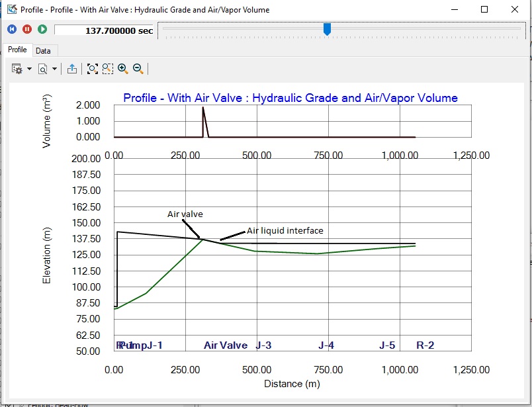This screenshot has height=407, width=532.
Task: Click the simulation time field
Action: point(105,30)
